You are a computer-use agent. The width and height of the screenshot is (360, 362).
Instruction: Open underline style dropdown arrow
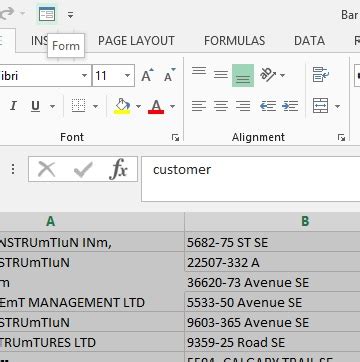[x=52, y=106]
